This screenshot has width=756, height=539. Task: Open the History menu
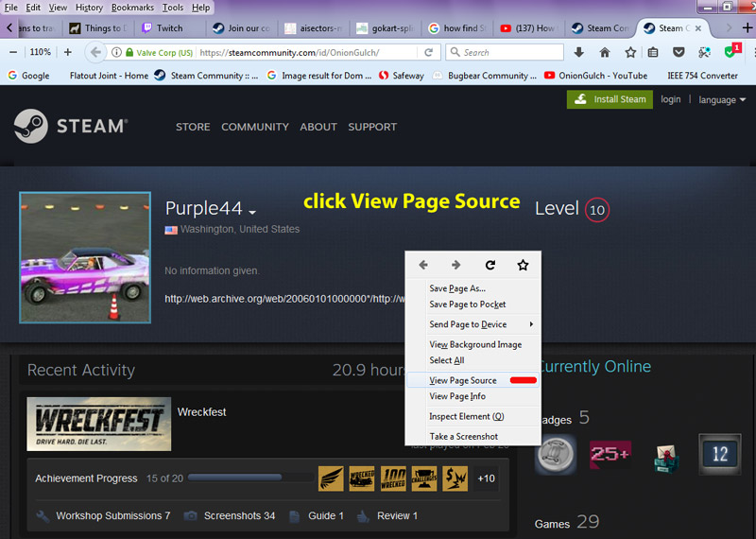pyautogui.click(x=89, y=8)
